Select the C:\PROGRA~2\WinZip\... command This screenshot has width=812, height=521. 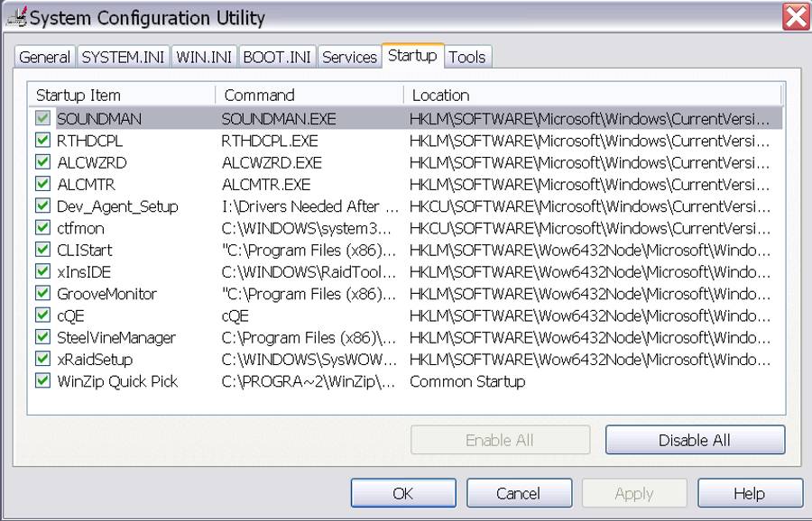tap(309, 381)
